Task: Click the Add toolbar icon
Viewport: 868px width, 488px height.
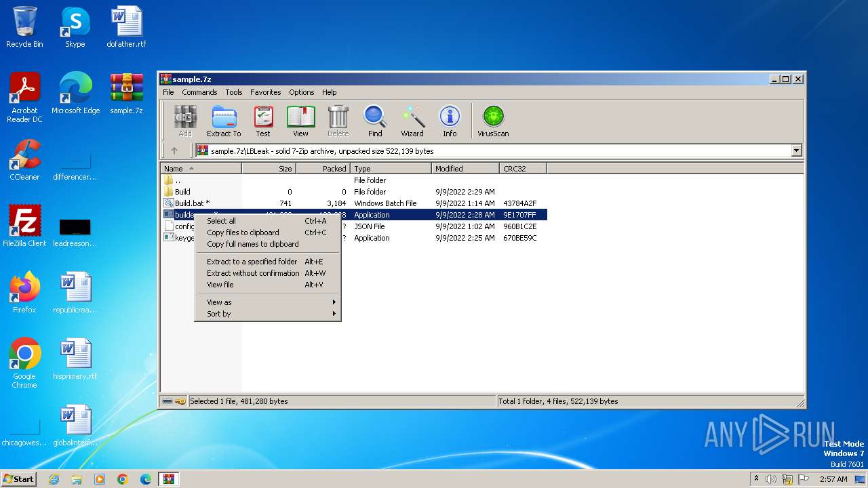Action: tap(185, 121)
